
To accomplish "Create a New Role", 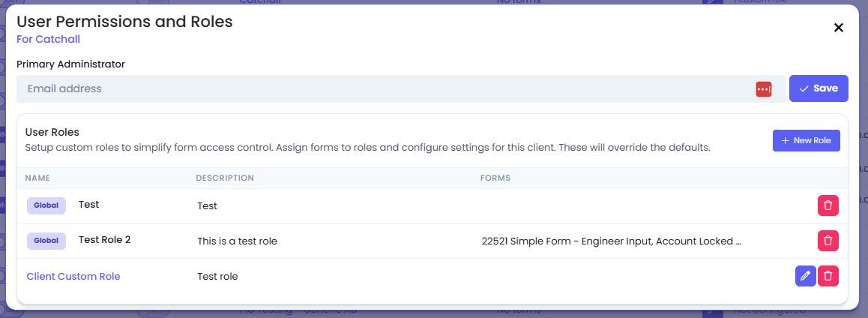I will pos(806,141).
